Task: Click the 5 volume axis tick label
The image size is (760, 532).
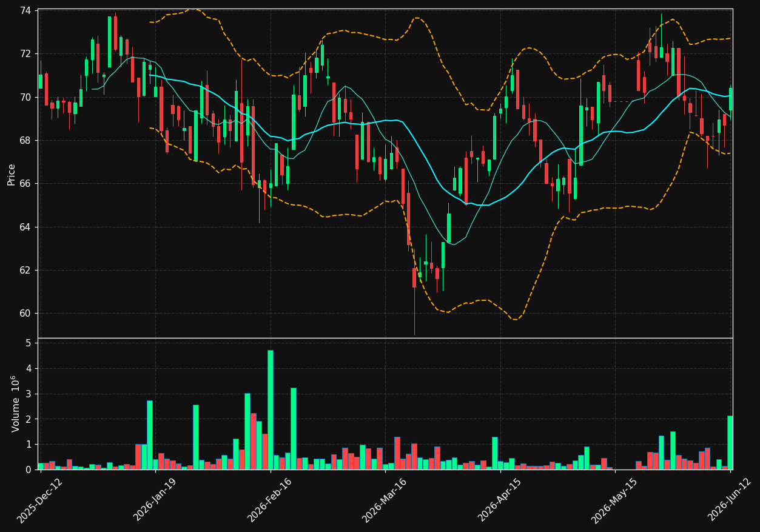Action: coord(30,343)
